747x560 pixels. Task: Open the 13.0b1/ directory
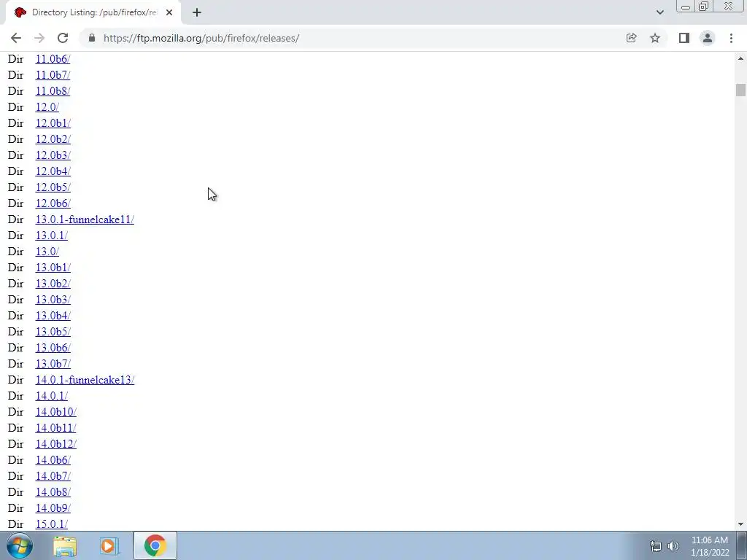pyautogui.click(x=53, y=268)
